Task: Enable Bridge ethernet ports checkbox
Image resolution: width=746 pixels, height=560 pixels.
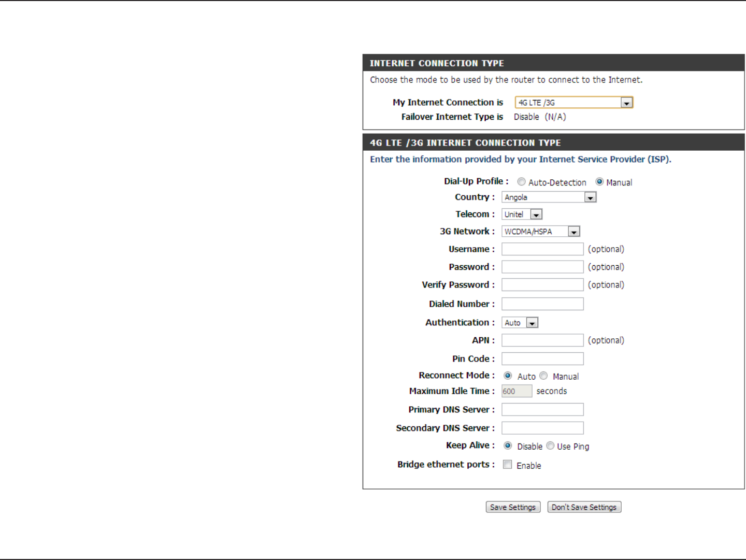Action: pyautogui.click(x=508, y=465)
